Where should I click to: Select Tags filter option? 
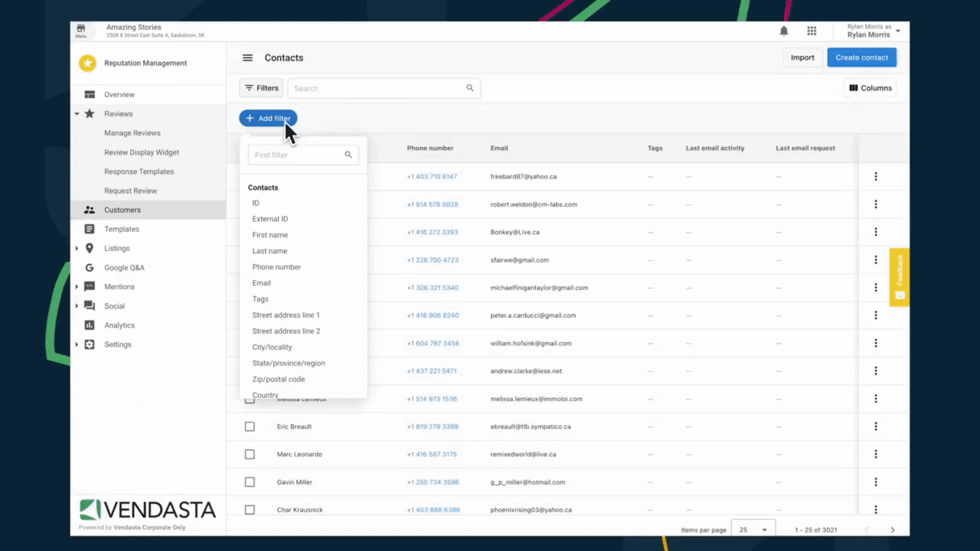pyautogui.click(x=260, y=298)
